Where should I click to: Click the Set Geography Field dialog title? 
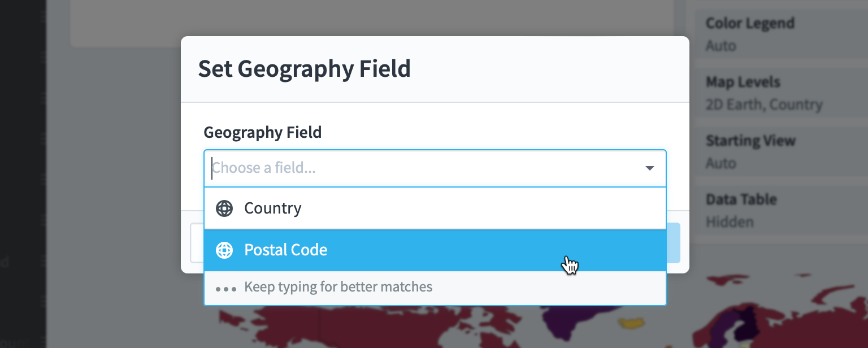(304, 69)
